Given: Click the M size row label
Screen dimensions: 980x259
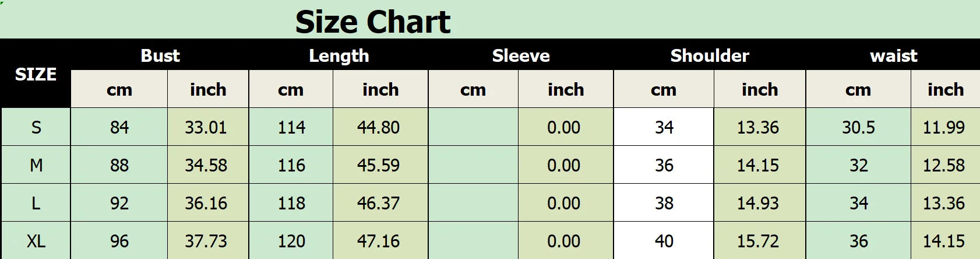Looking at the screenshot, I should [x=36, y=165].
